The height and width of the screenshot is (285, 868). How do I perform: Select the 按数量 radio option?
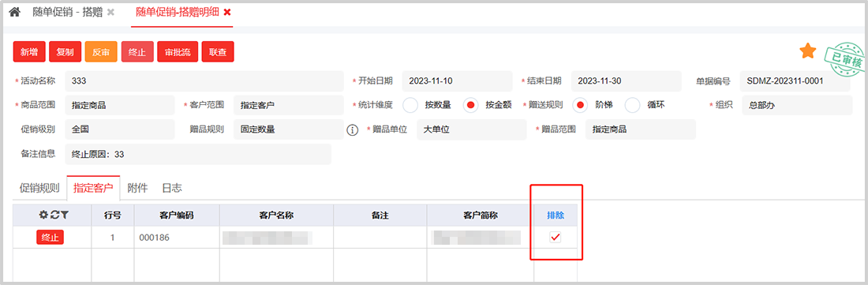click(x=410, y=104)
